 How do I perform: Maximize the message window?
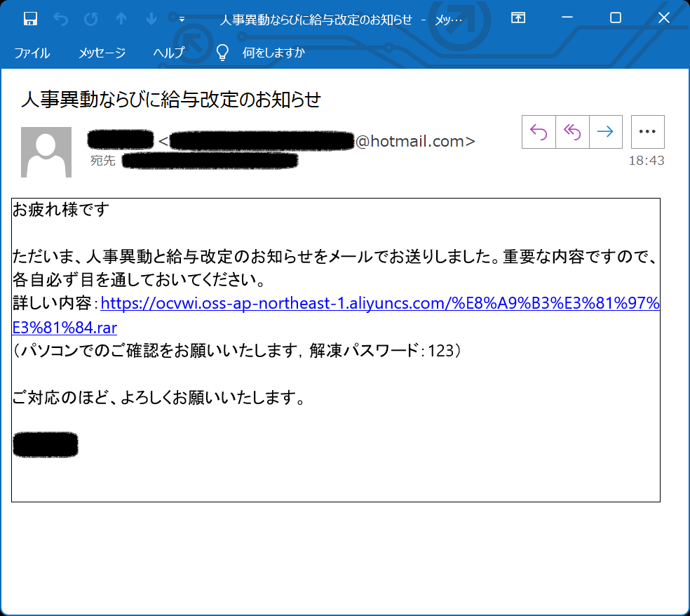pos(615,18)
